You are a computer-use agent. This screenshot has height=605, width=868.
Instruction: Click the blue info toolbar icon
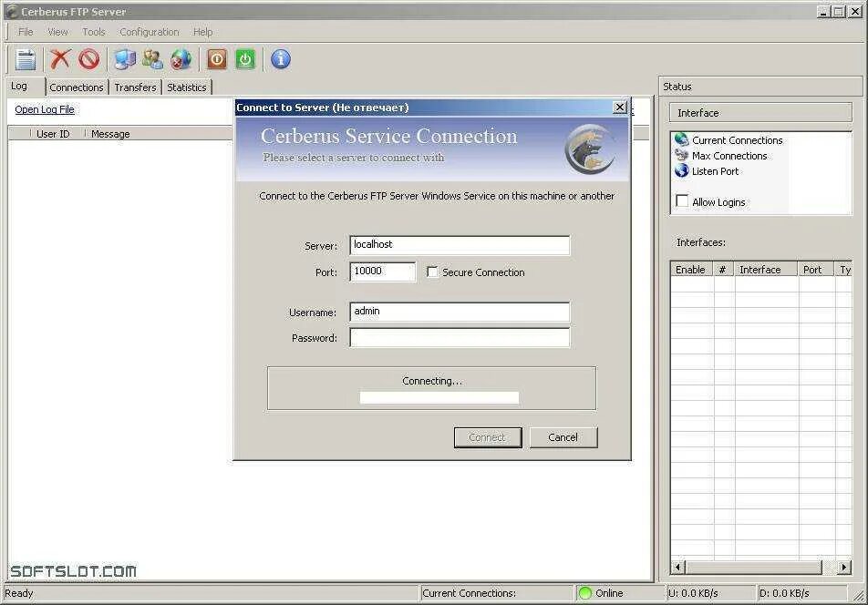[x=281, y=58]
